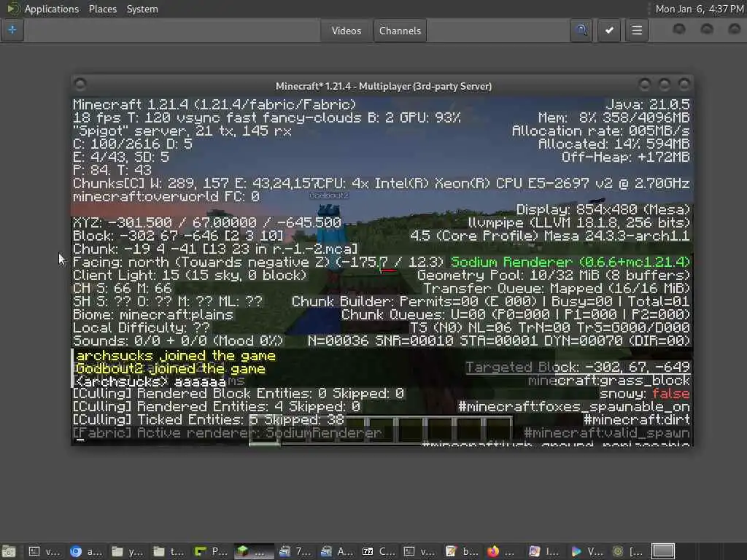Click the 'minecraft:grass_block' debug text
This screenshot has width=747, height=560.
click(x=609, y=381)
